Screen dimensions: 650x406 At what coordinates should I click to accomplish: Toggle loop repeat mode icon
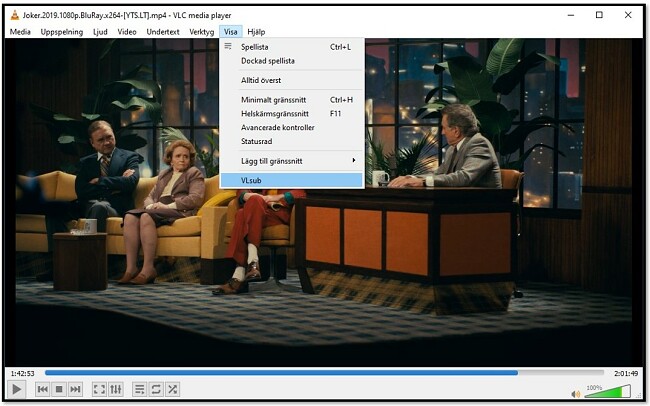156,389
